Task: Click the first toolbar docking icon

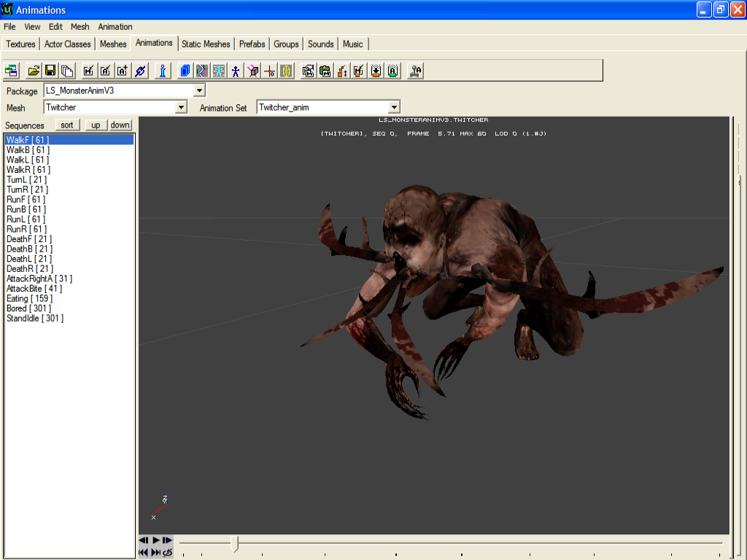Action: (11, 71)
